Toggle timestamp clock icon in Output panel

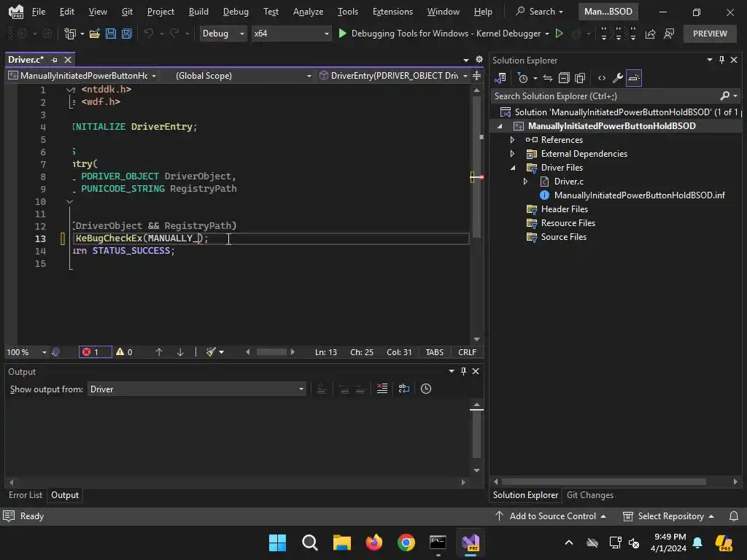click(426, 389)
